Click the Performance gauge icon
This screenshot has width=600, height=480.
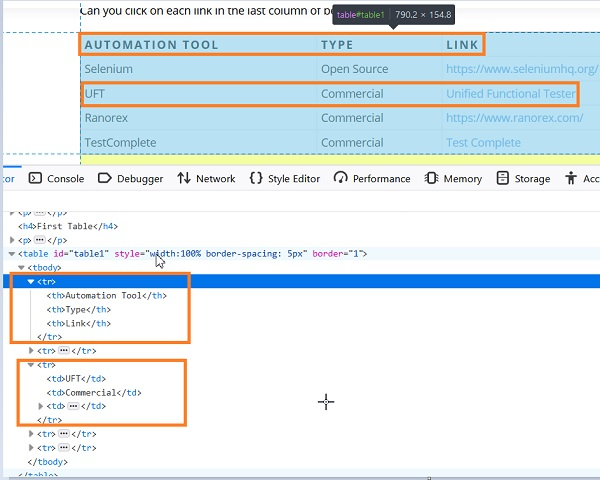341,178
